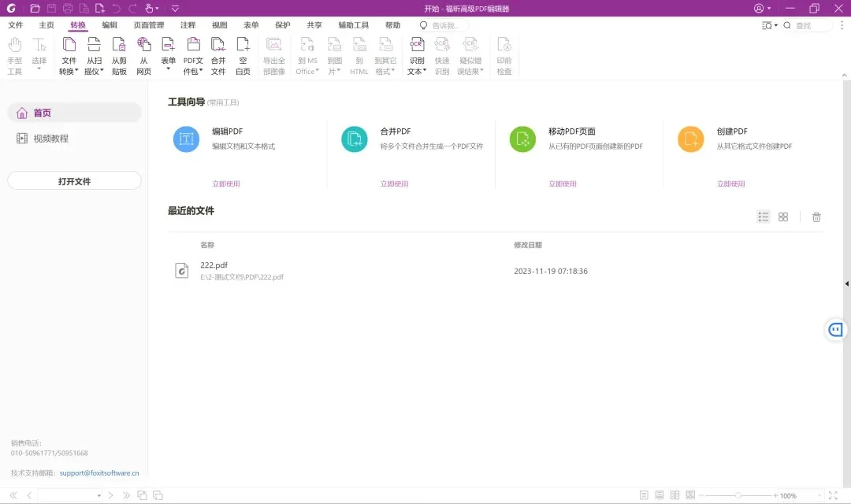This screenshot has width=851, height=504.
Task: Create PDF from web page (从网页)
Action: [144, 56]
